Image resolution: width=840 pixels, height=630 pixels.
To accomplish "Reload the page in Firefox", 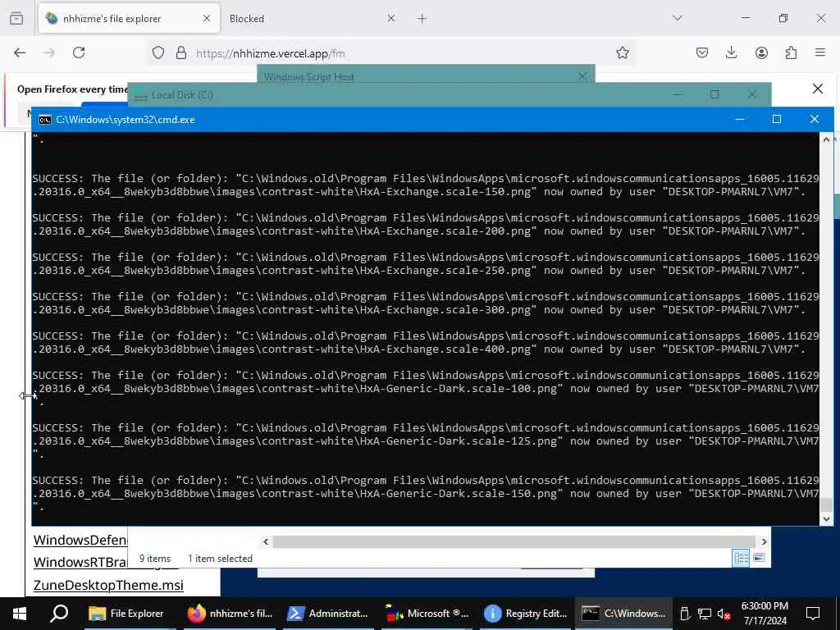I will [79, 52].
